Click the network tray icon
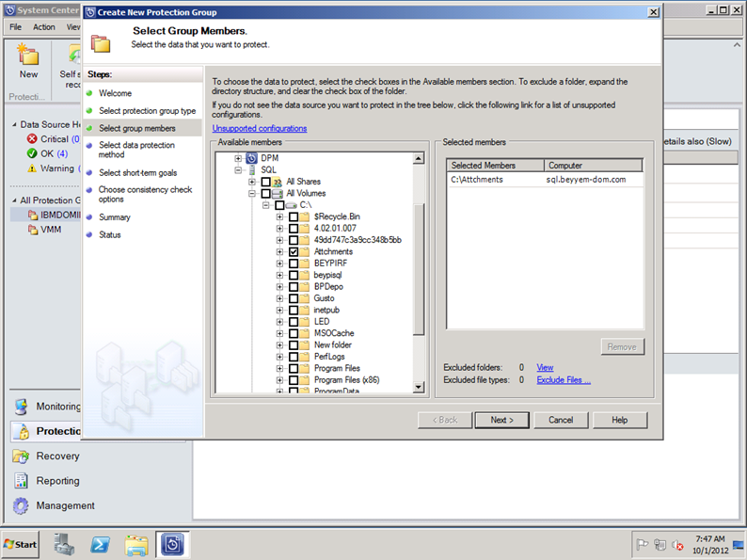The image size is (747, 560). tap(660, 544)
